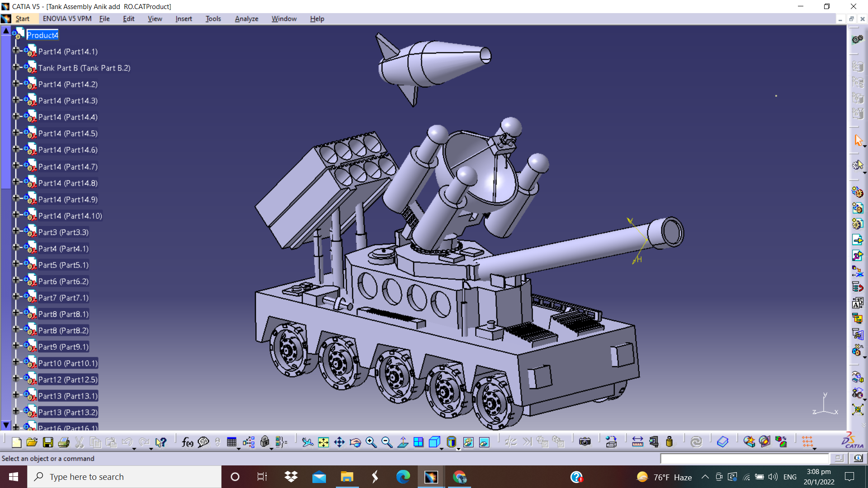Open the Formula f(x) tool
The height and width of the screenshot is (488, 868).
pyautogui.click(x=187, y=442)
